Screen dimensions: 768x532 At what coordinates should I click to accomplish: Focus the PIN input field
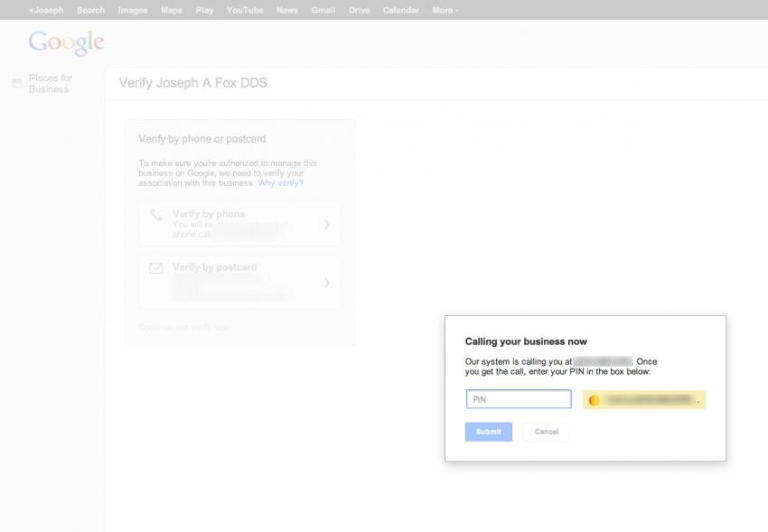click(519, 399)
